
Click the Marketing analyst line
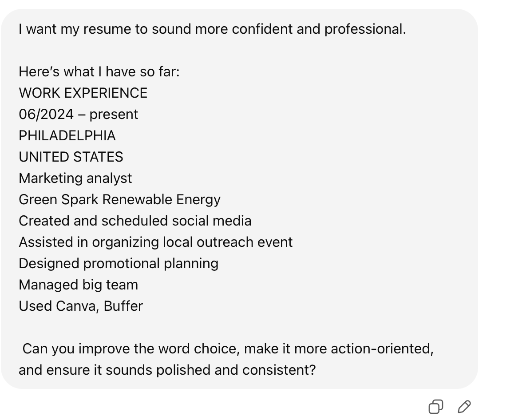coord(75,178)
